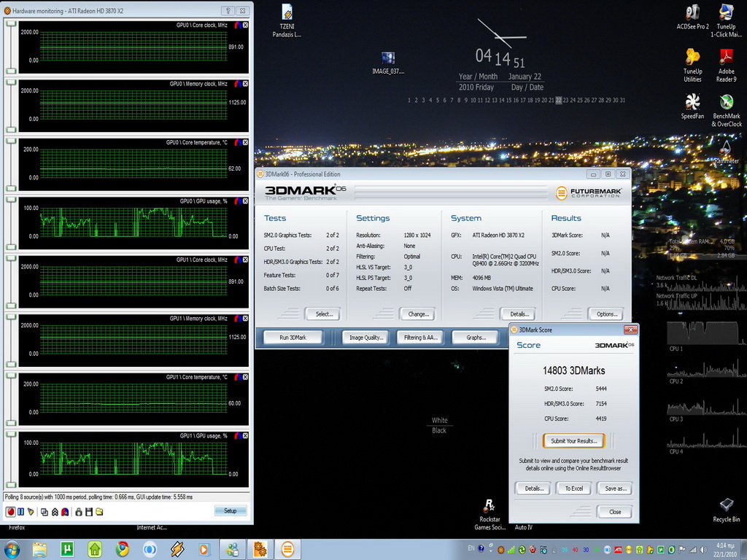Click the red-blue magnet icon in bottom toolbar
Image resolution: width=747 pixels, height=560 pixels.
point(65,511)
